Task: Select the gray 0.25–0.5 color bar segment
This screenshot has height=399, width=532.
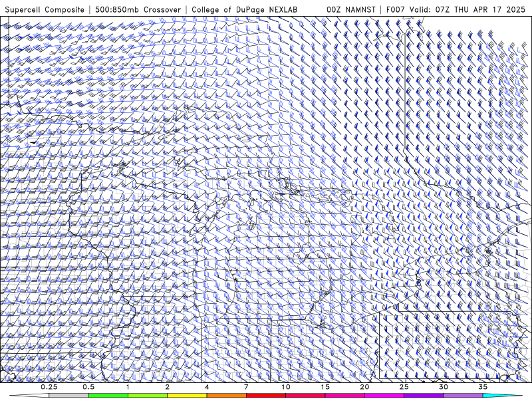Action: tap(68, 396)
